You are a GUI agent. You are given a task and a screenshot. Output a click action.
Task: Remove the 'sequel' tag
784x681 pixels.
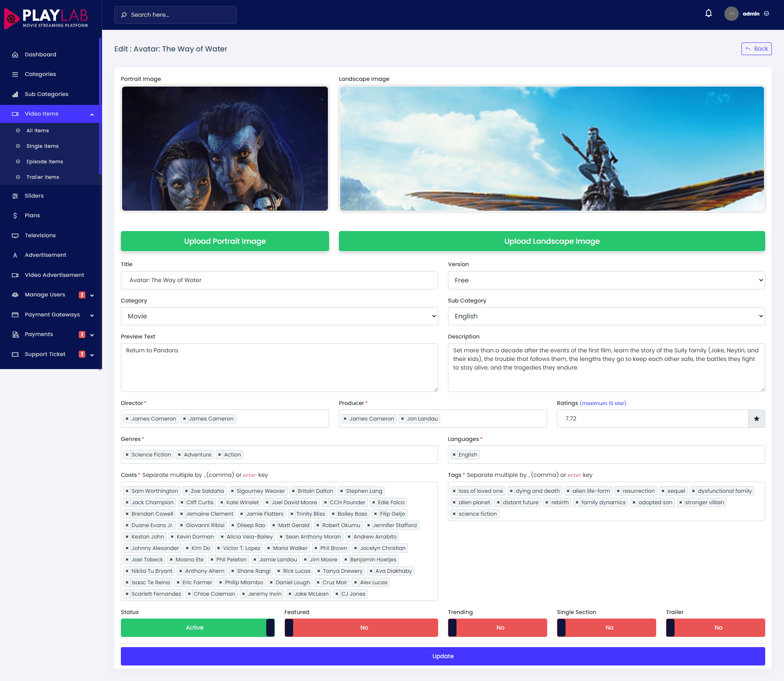663,491
